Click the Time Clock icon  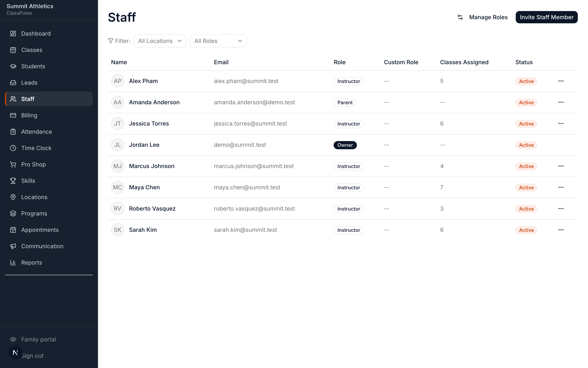point(13,148)
